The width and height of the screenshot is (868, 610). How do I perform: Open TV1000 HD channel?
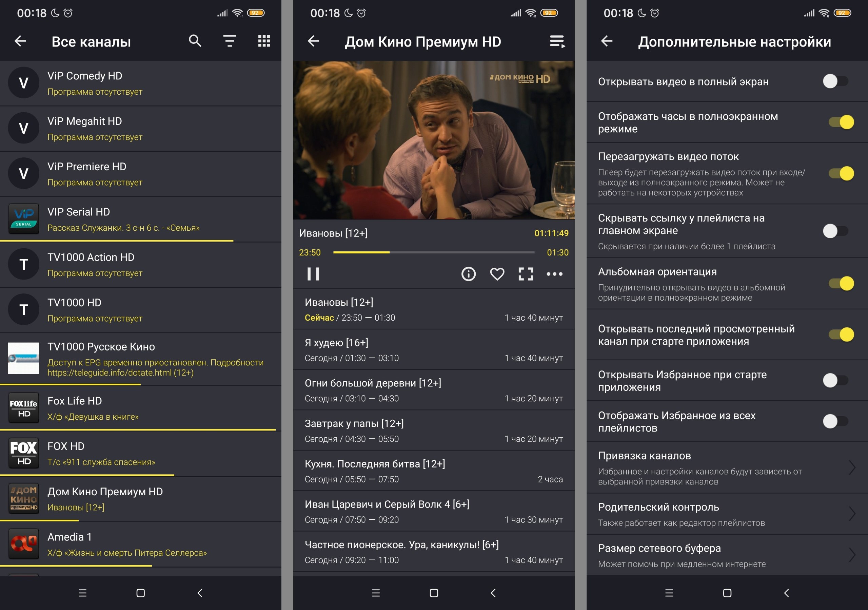(x=141, y=310)
